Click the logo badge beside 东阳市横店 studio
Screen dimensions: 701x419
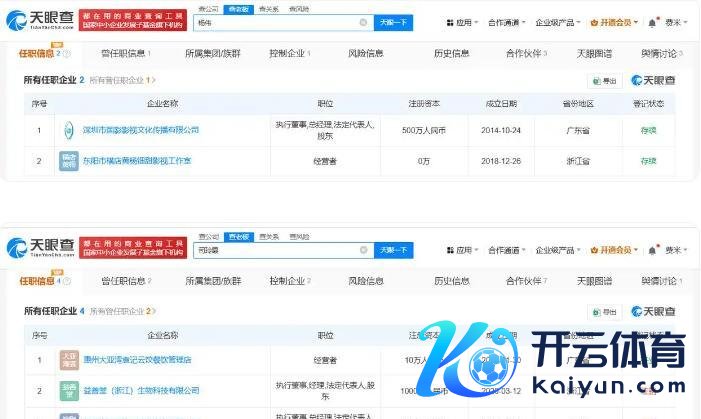click(x=69, y=160)
